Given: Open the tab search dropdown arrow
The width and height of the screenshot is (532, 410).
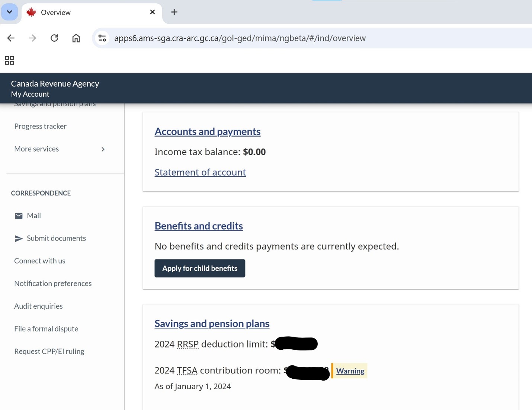Looking at the screenshot, I should tap(9, 12).
